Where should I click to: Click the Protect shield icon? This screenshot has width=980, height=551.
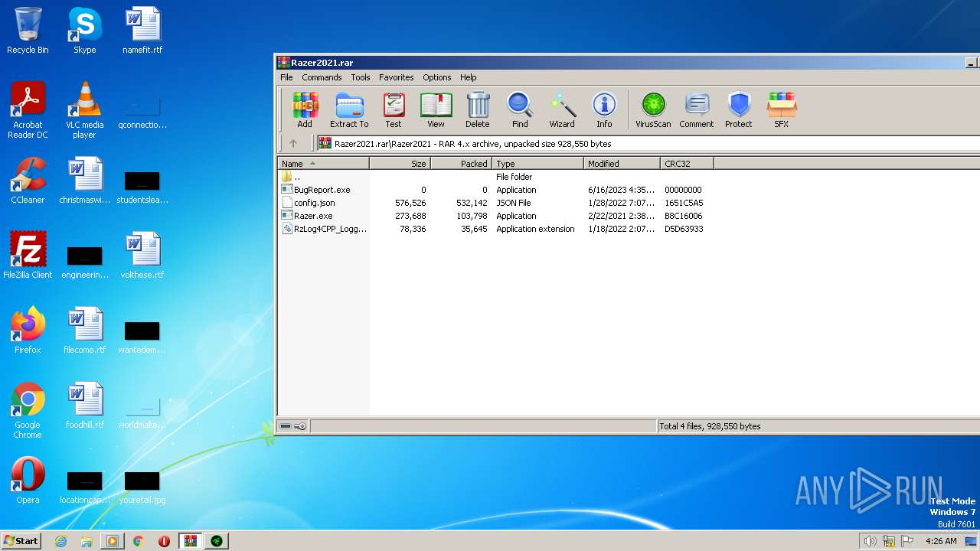tap(739, 110)
